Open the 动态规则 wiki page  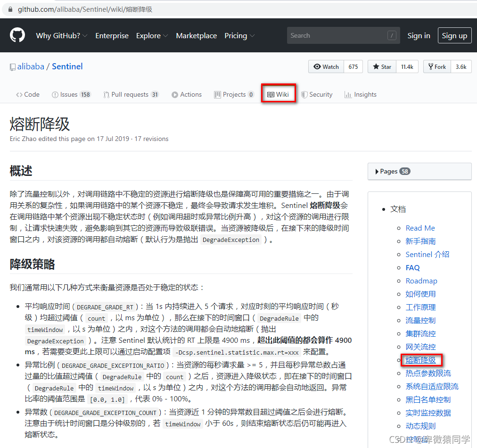coord(420,426)
